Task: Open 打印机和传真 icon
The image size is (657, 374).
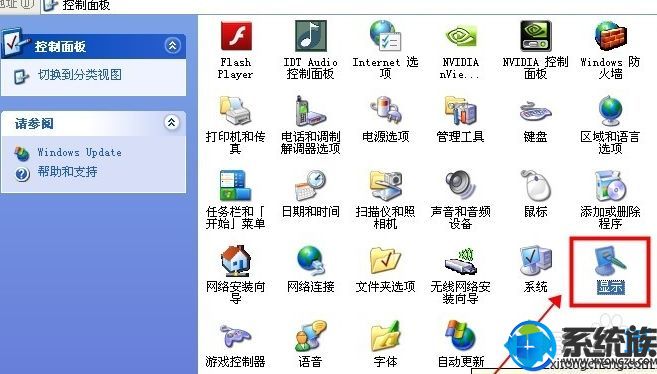Action: tap(235, 111)
